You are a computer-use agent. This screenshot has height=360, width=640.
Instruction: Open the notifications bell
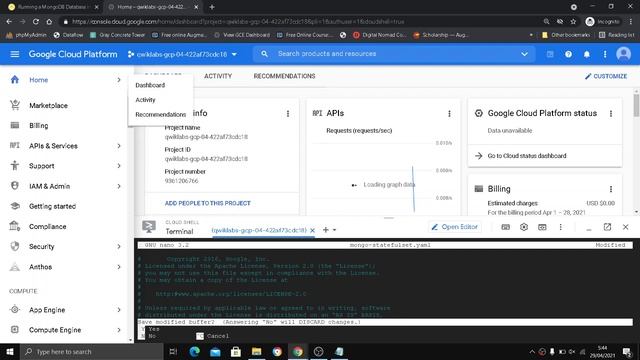pyautogui.click(x=587, y=54)
